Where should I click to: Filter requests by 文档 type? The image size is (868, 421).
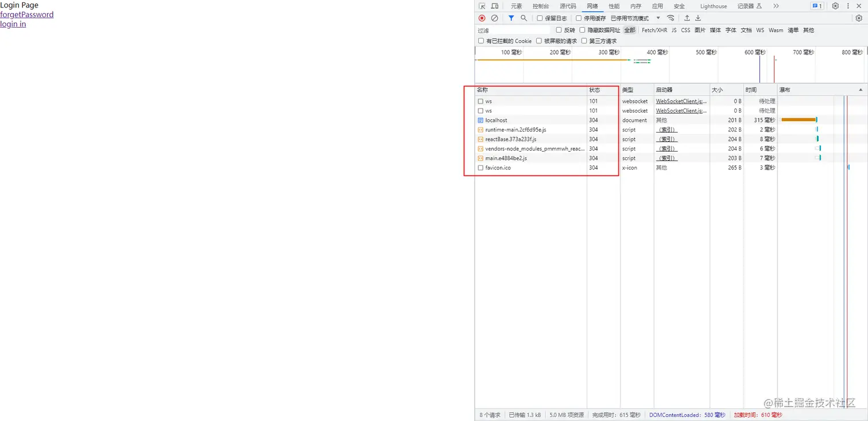[x=746, y=30]
